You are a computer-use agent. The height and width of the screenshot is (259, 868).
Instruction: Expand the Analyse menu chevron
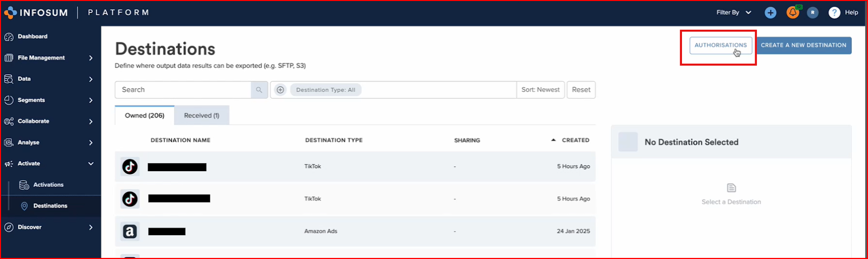point(91,143)
